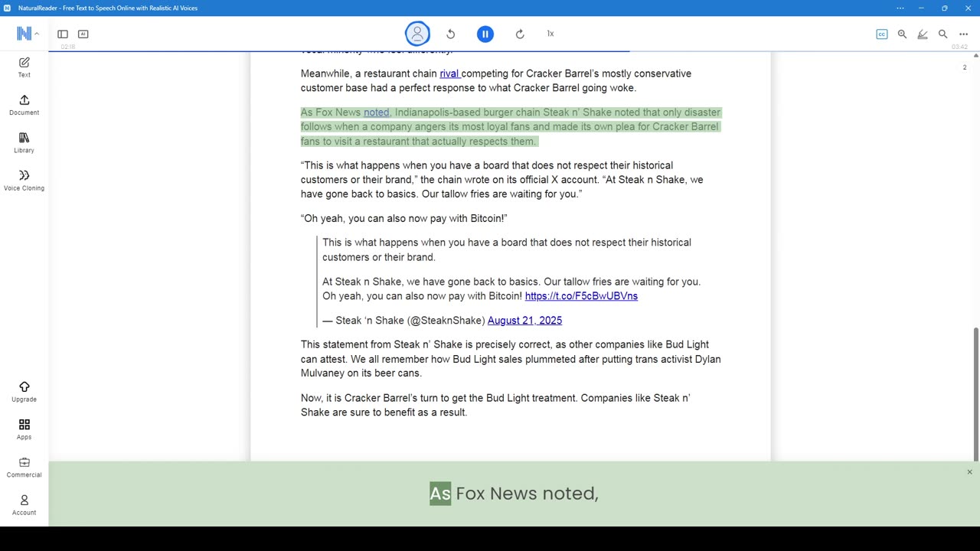The width and height of the screenshot is (980, 551).
Task: Click the audio progress bar
Action: 514,51
